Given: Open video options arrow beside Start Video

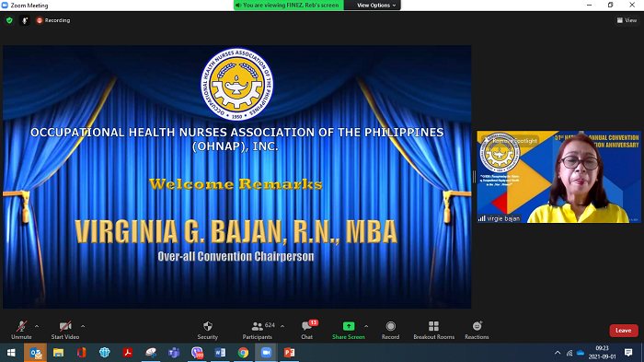Looking at the screenshot, I should [x=83, y=326].
